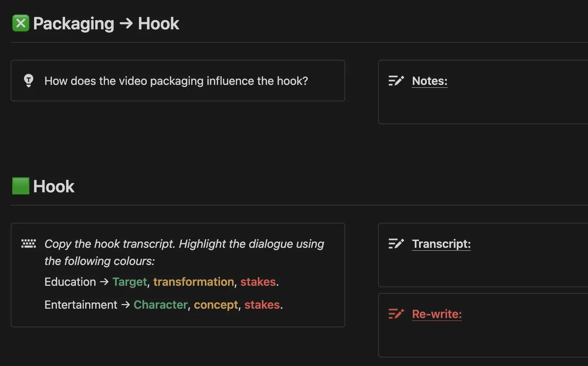The image size is (588, 366).
Task: Click the green word 'Character'
Action: 160,305
